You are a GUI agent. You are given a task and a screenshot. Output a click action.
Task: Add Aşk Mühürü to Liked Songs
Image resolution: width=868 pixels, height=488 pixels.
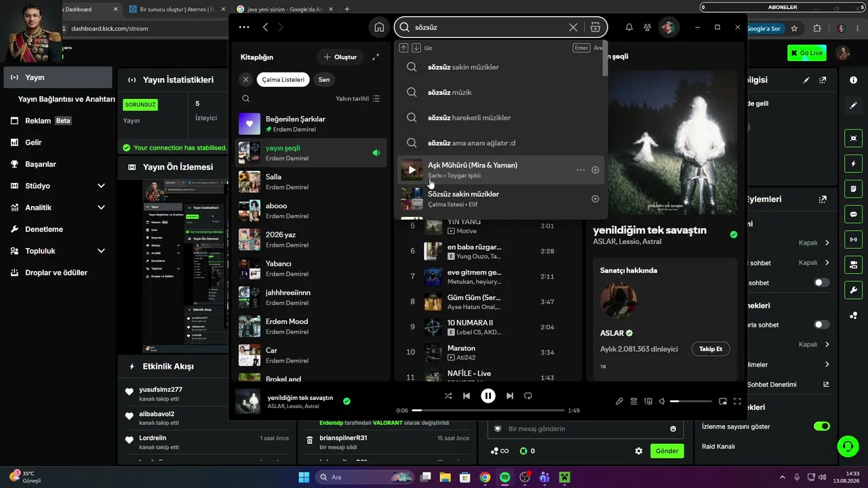click(x=595, y=170)
